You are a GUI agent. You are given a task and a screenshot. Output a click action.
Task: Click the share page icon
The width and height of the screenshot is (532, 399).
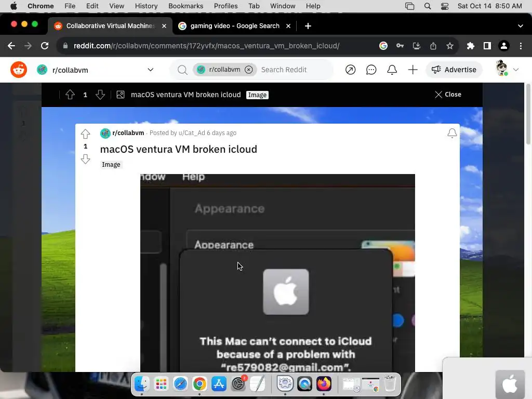[433, 46]
